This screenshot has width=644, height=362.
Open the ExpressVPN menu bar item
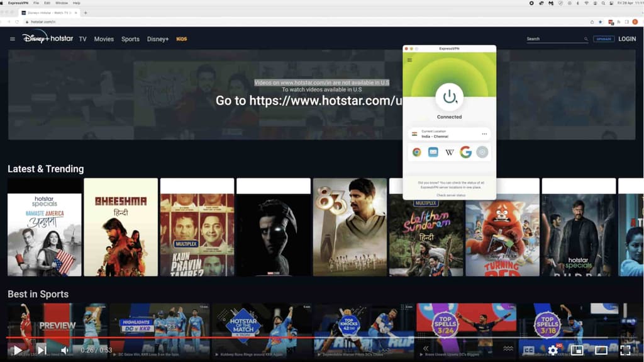point(18,3)
